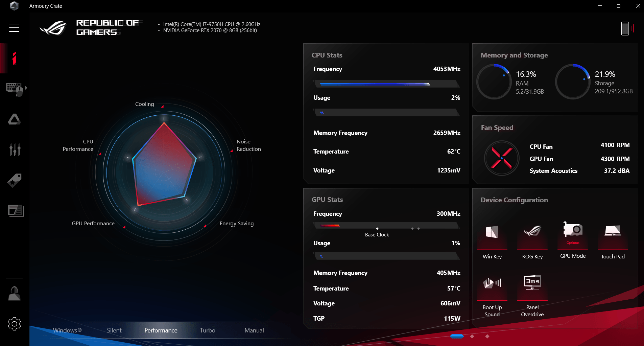Click the spinning fan icon
This screenshot has height=346, width=644.
click(x=502, y=158)
